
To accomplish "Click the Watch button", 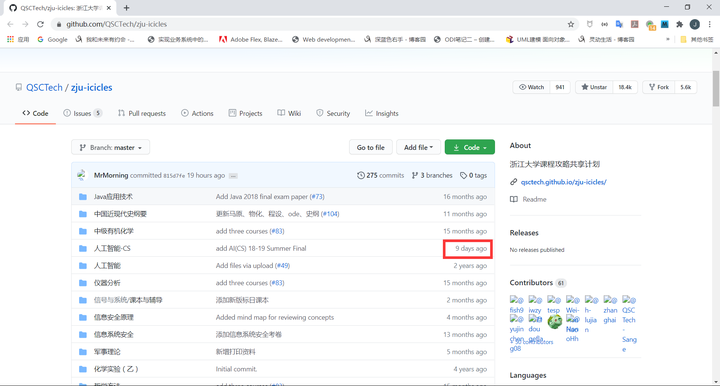I will 531,87.
